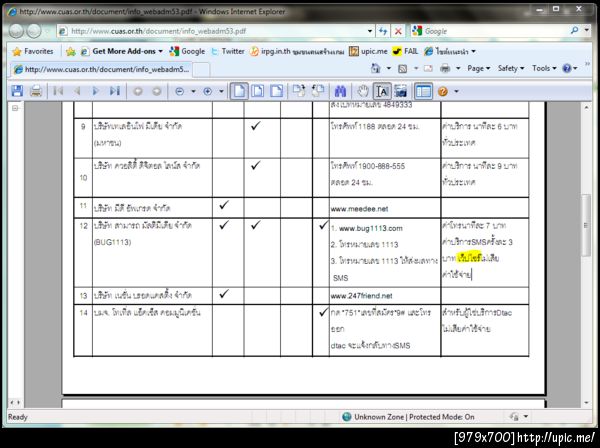600x448 pixels.
Task: Click the PDF toolbar Print icon
Action: [x=36, y=91]
